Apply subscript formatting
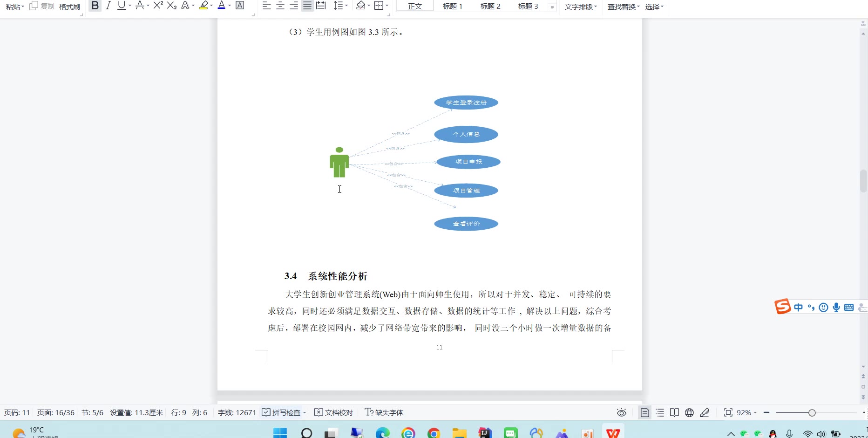Screen dimensions: 868x438 click(172, 6)
